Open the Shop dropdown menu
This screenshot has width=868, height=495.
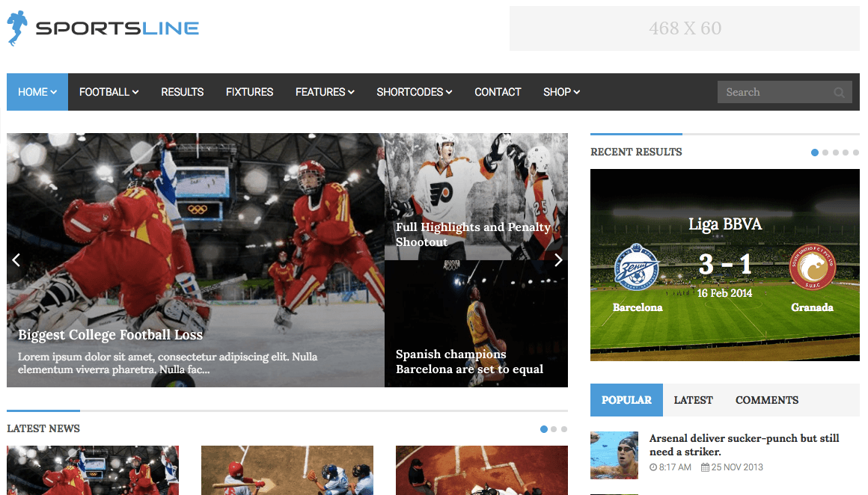pos(561,92)
